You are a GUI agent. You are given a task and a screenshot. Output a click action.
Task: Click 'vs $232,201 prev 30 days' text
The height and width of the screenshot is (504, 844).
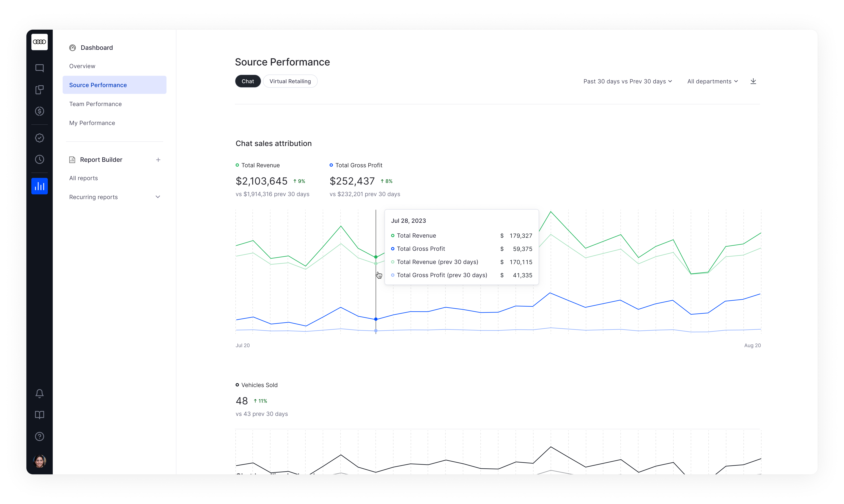pyautogui.click(x=365, y=194)
